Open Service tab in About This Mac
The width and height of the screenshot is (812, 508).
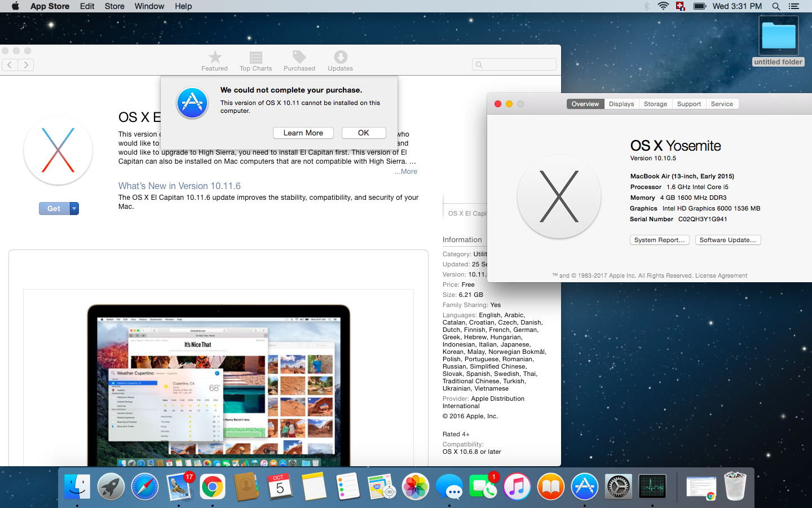click(722, 104)
